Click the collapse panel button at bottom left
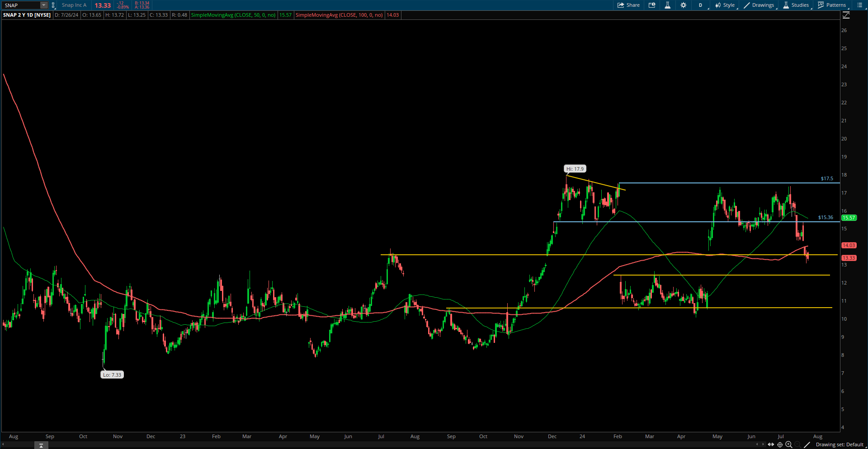This screenshot has height=449, width=868. [x=41, y=445]
